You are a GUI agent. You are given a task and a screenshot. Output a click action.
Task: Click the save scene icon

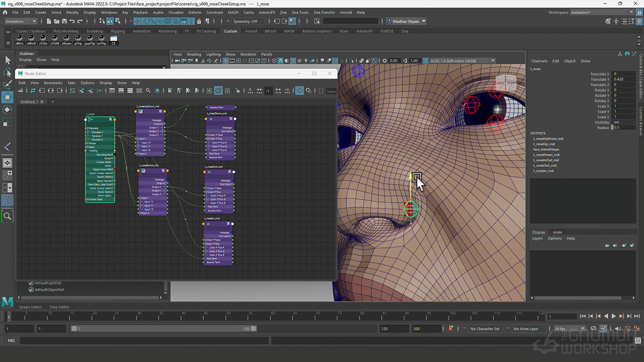63,21
